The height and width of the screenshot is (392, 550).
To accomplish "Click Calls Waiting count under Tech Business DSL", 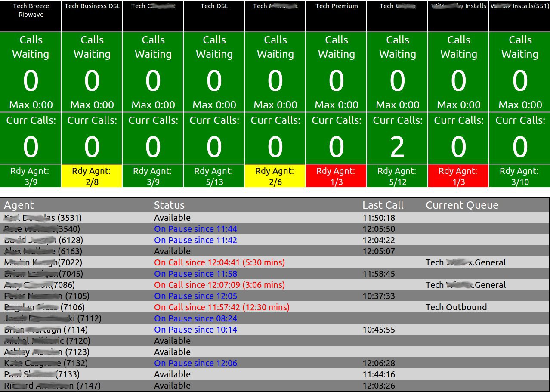I will coord(92,81).
